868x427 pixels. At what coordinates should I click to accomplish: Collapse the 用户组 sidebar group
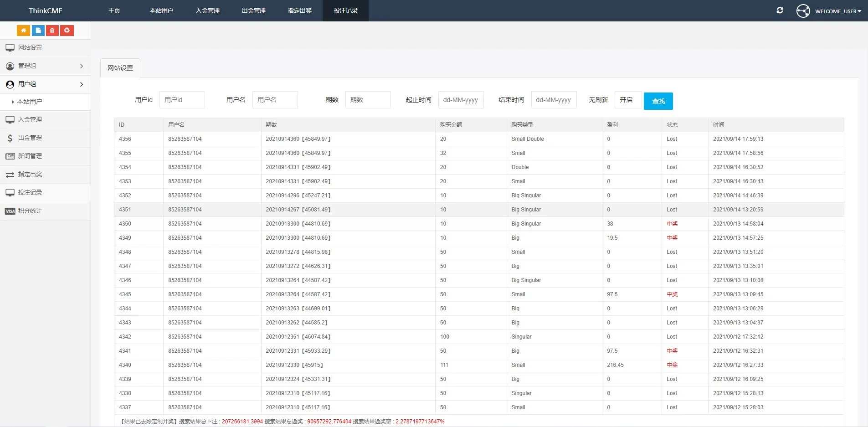click(45, 84)
